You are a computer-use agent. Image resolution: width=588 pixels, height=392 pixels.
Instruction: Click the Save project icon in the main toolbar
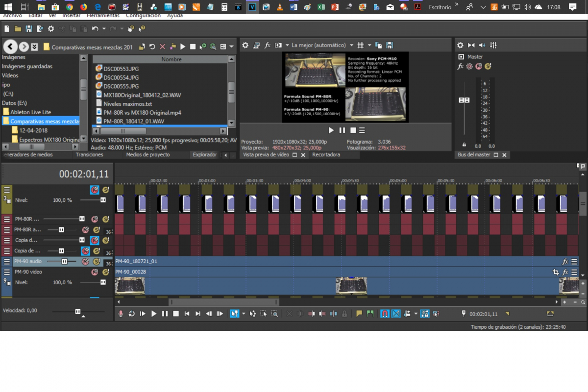coord(29,29)
